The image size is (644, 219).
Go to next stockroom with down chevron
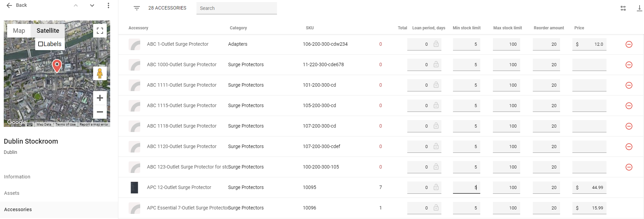coord(92,5)
